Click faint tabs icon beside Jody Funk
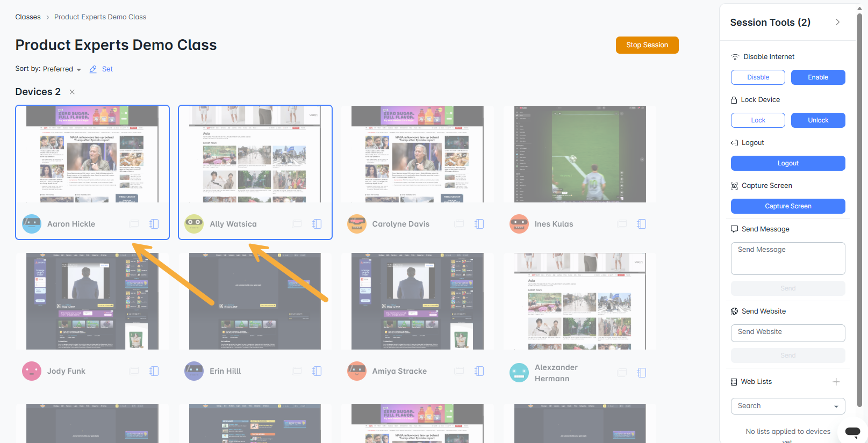 (x=134, y=371)
